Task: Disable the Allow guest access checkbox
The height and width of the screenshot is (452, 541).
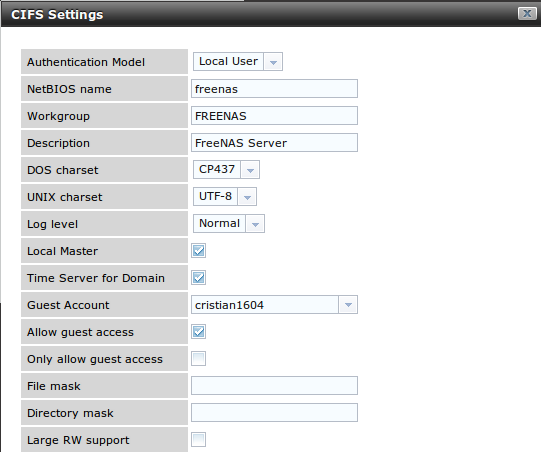Action: 198,332
